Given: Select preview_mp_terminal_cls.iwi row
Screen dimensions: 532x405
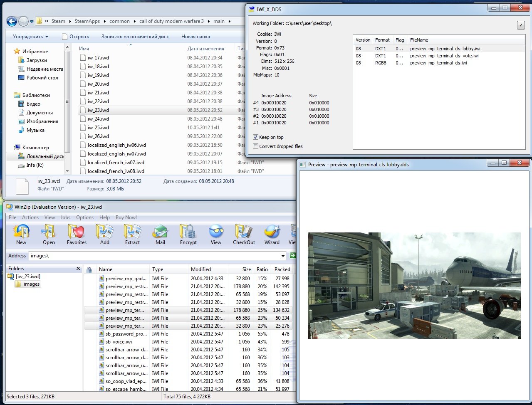Looking at the screenshot, I should [x=438, y=63].
